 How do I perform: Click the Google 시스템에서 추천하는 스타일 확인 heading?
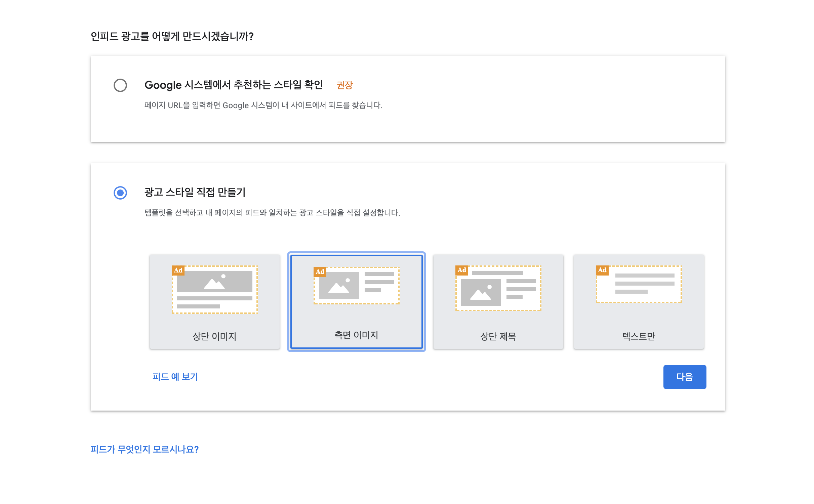tap(234, 85)
